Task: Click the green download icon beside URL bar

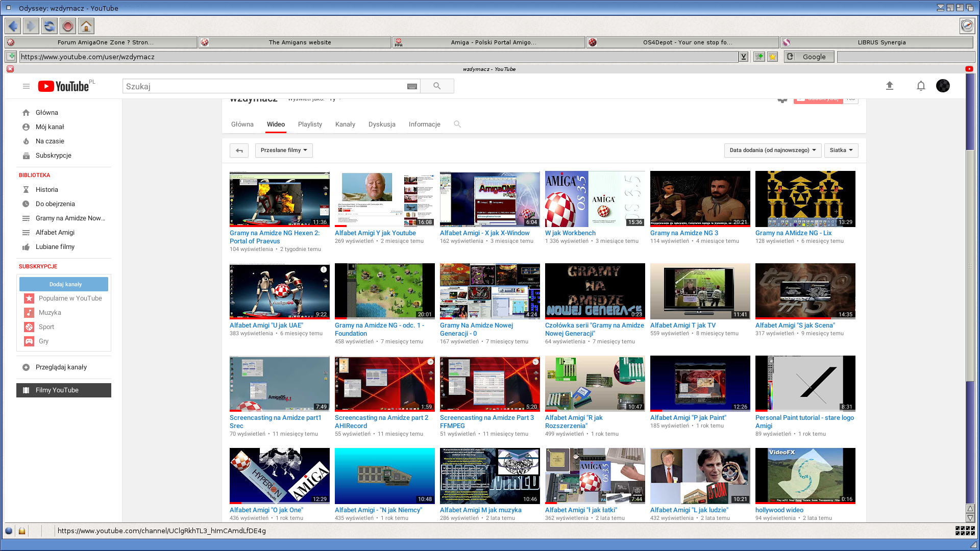Action: [x=11, y=57]
